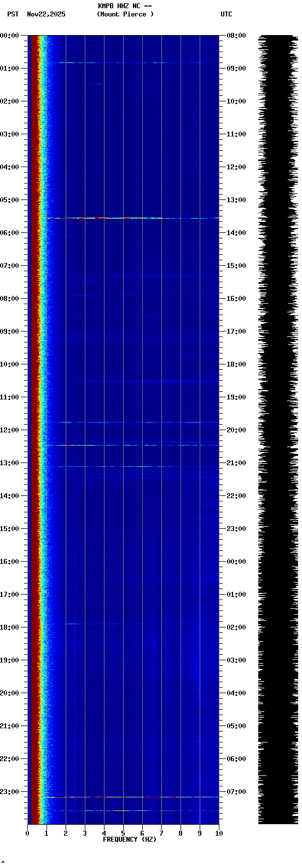302x868 pixels.
Task: Select the 'UTC' timezone label
Action: [226, 14]
